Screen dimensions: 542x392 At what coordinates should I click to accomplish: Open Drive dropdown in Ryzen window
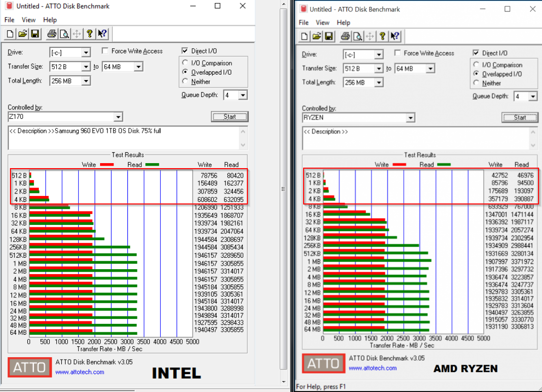tap(379, 55)
